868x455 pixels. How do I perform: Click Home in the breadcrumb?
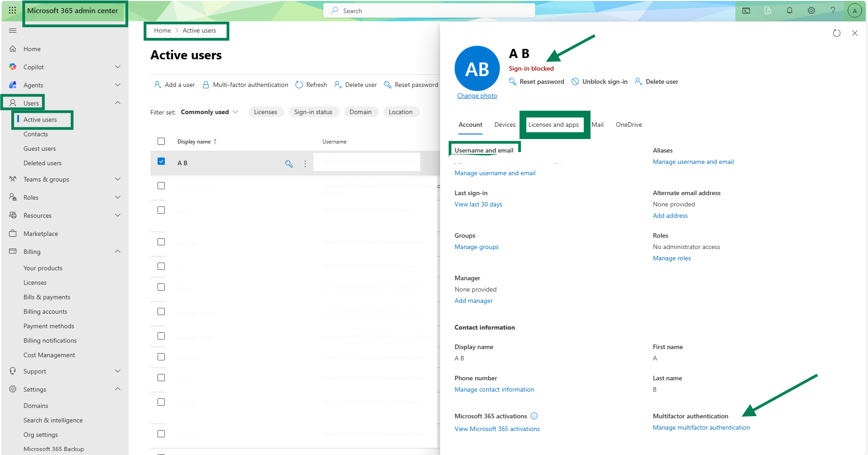click(x=163, y=30)
